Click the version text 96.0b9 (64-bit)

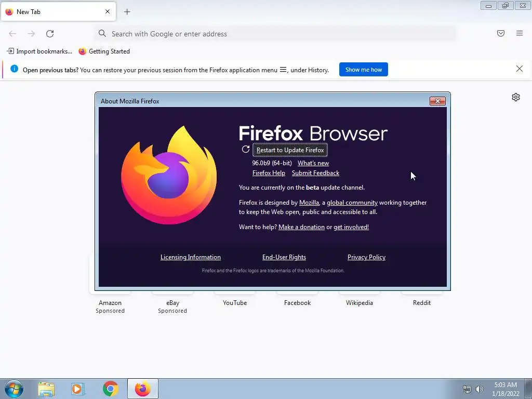click(x=272, y=163)
